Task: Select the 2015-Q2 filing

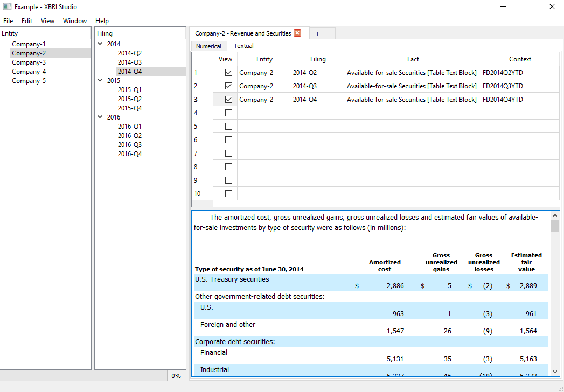Action: [129, 99]
